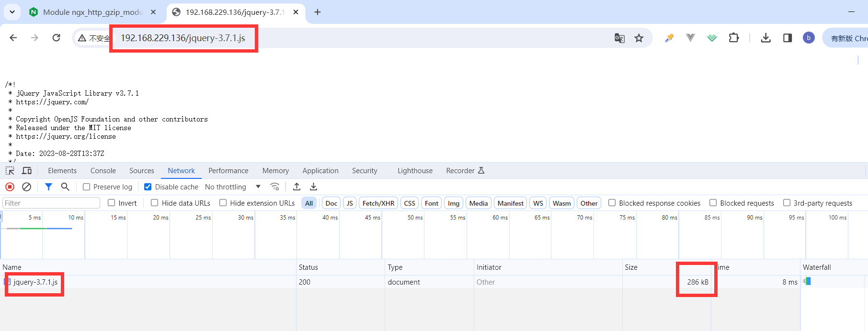The width and height of the screenshot is (868, 331).
Task: Open the tab search chevron in the tab strip
Action: 12,12
